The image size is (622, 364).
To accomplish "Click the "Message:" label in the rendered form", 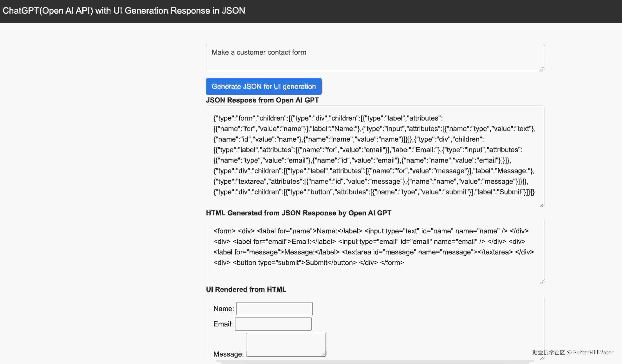I will 228,354.
